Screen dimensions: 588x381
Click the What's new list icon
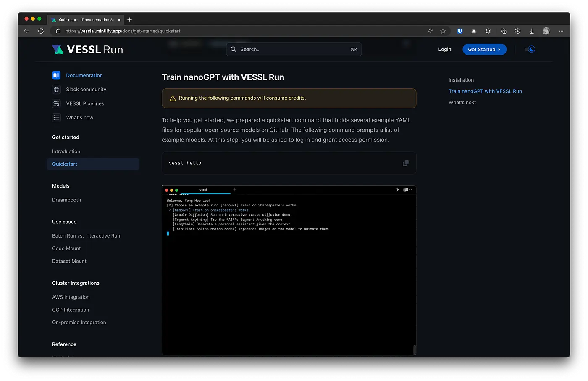click(56, 118)
